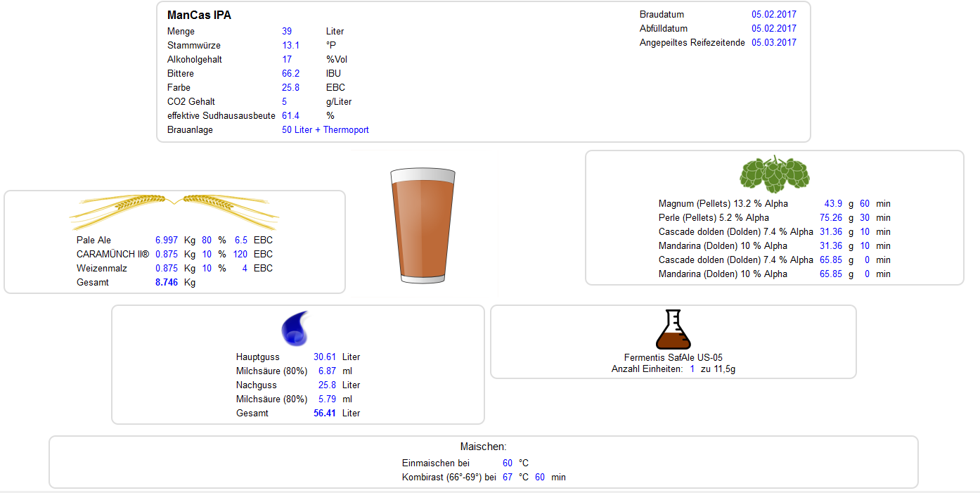Click the golden wheat ears malt icon
Viewport: 980px width, 493px height.
174,211
